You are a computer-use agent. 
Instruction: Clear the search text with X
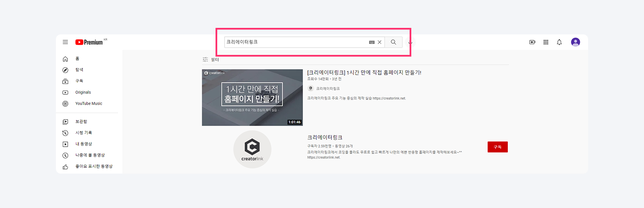(x=380, y=42)
